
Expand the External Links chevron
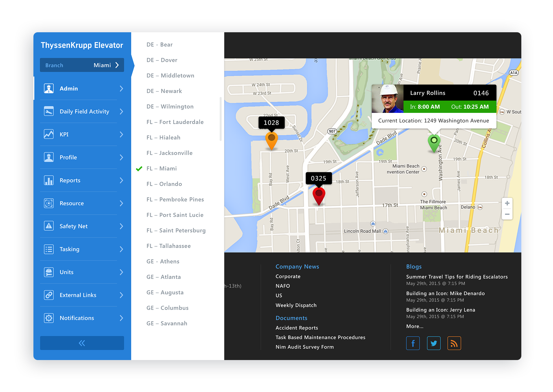[x=121, y=295]
